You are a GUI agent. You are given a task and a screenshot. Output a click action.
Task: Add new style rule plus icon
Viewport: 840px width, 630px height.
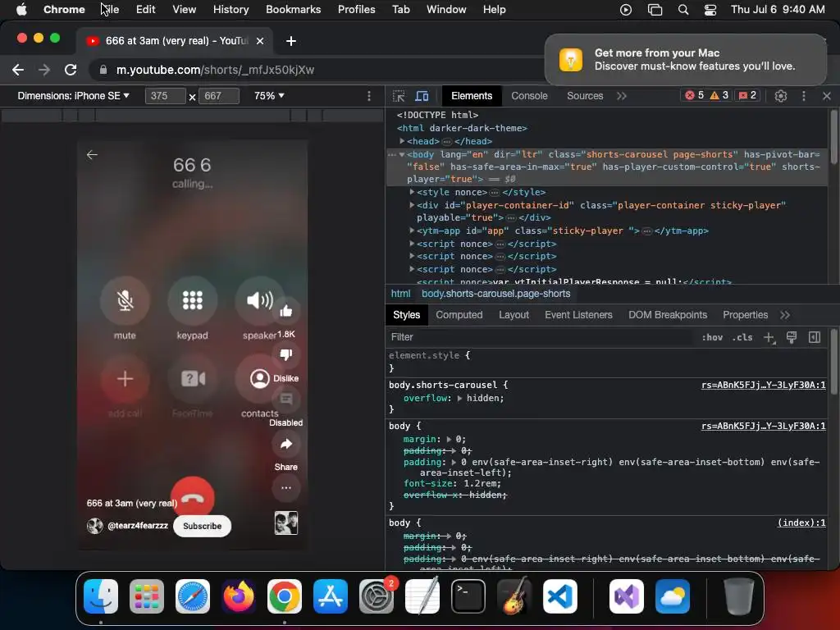(x=769, y=337)
